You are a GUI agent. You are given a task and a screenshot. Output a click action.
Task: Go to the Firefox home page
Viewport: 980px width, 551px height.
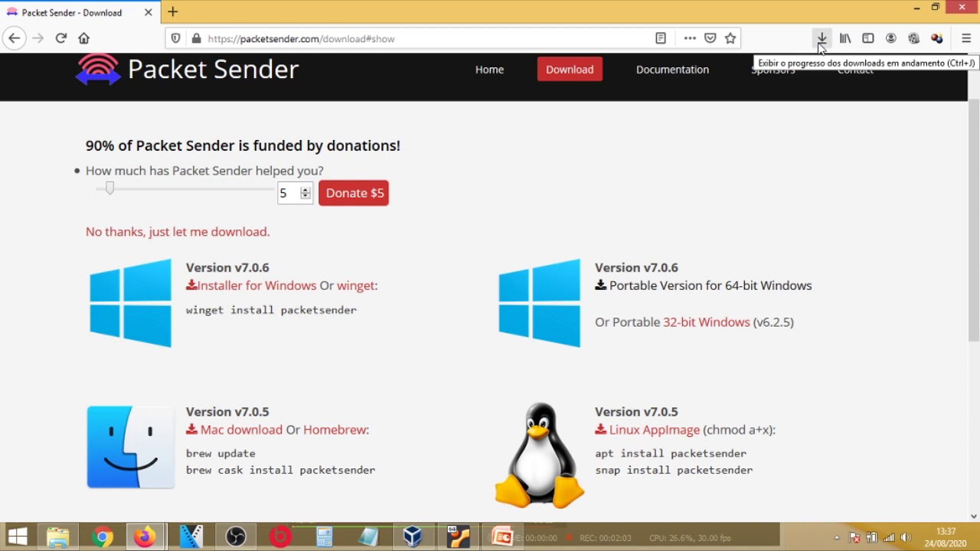pyautogui.click(x=84, y=38)
